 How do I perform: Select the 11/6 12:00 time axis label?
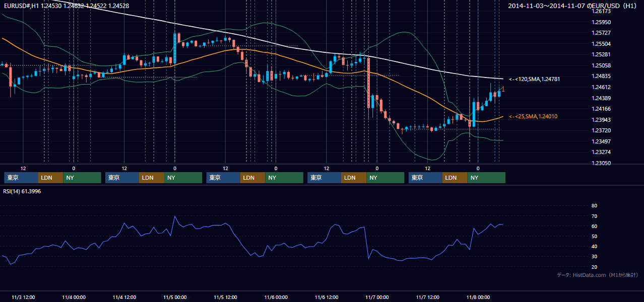[327, 297]
